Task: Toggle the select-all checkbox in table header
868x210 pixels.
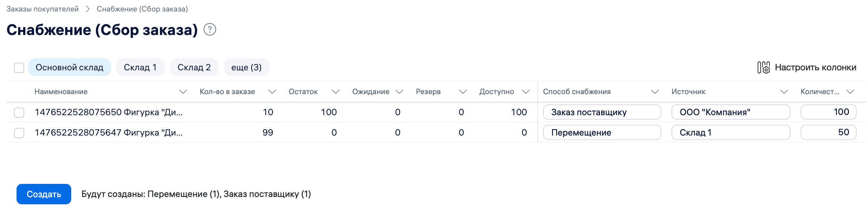Action: pos(19,68)
